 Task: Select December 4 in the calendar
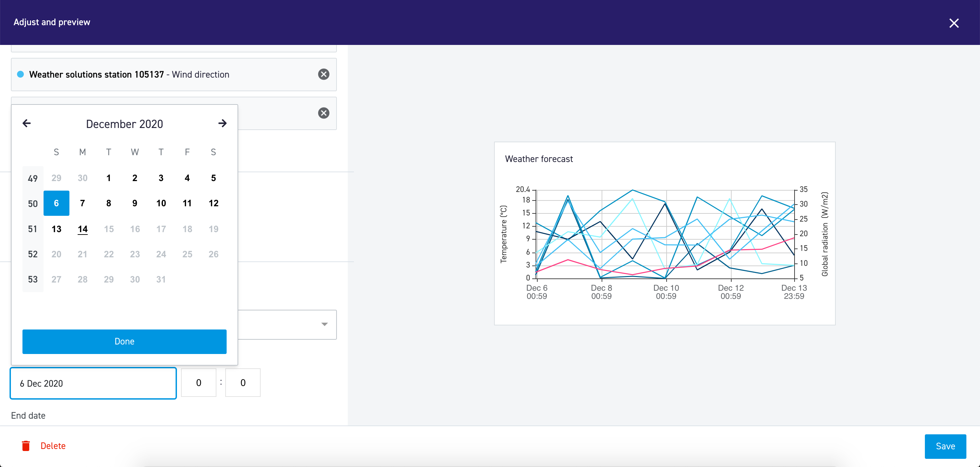coord(187,178)
